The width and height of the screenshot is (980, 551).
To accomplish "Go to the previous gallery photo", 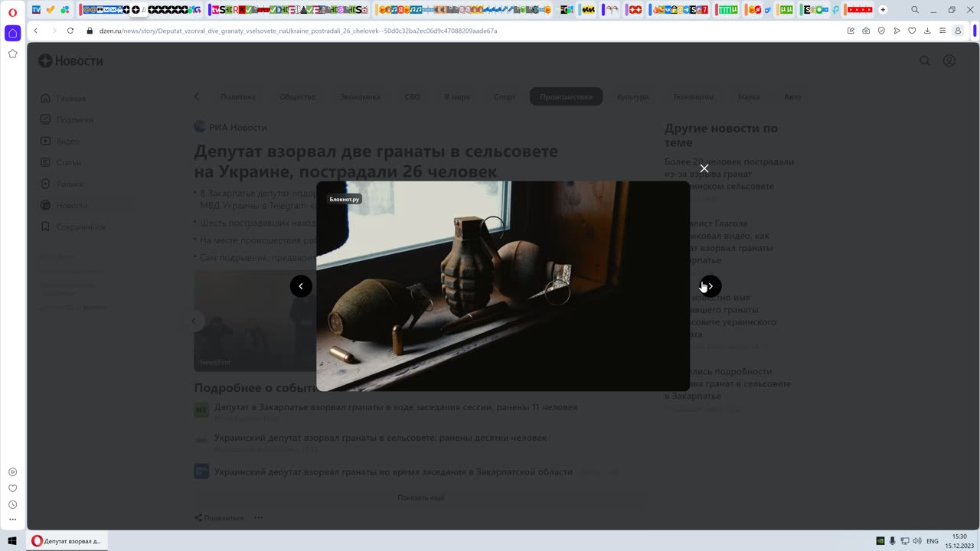I will point(301,286).
